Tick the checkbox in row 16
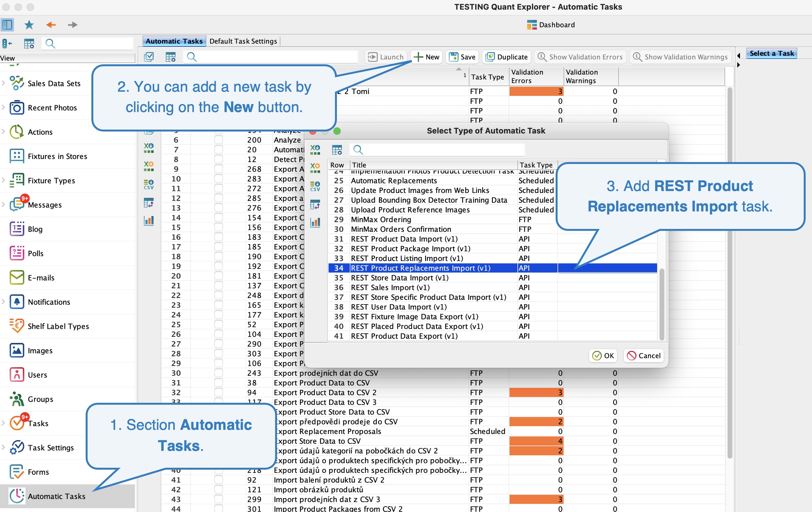812x512 pixels. click(218, 237)
